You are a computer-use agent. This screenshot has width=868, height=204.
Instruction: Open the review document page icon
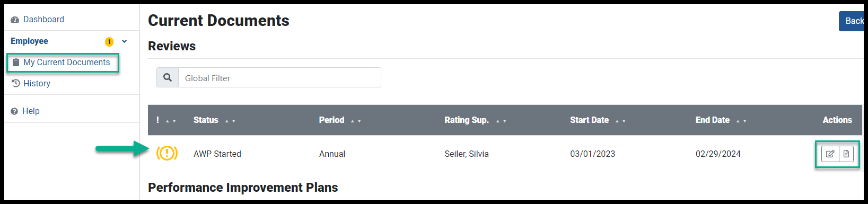click(846, 154)
